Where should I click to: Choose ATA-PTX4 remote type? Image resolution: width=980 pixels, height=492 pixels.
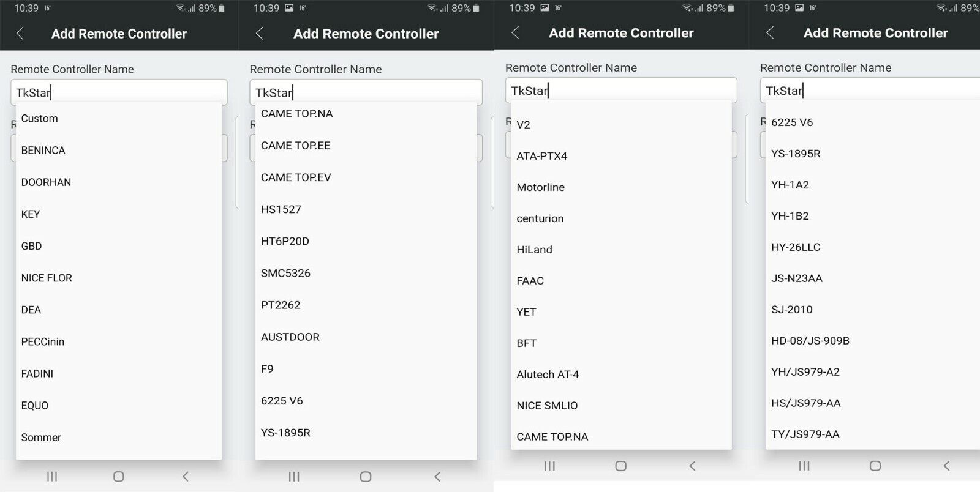[621, 156]
